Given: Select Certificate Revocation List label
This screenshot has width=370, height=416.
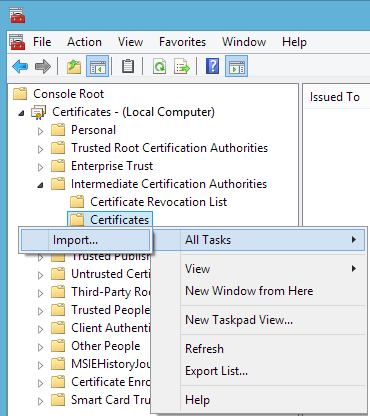Looking at the screenshot, I should tap(158, 202).
